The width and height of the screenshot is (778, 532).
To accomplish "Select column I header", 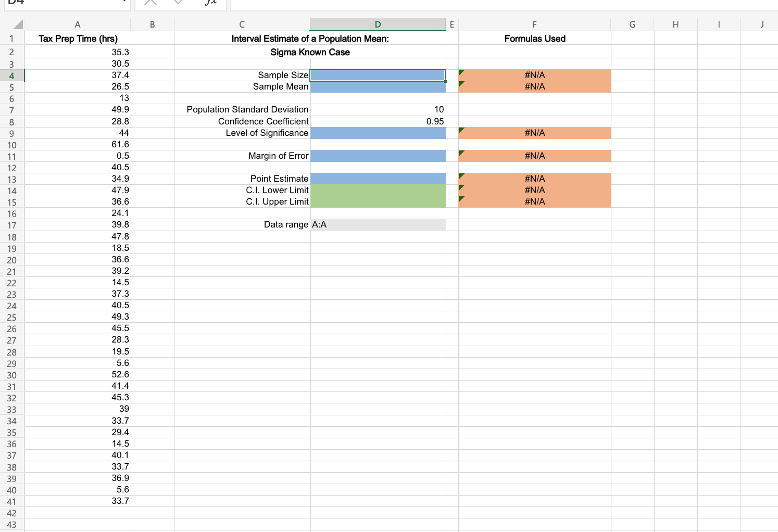I will point(719,24).
